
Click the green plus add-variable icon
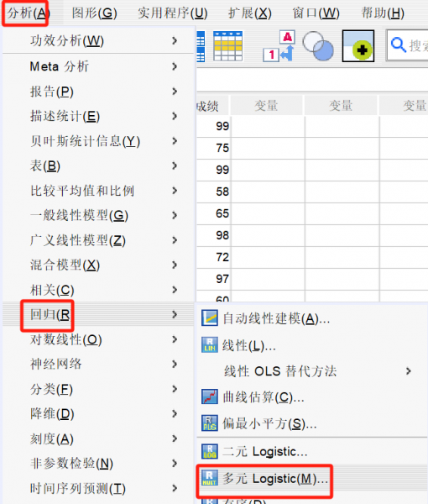point(358,46)
